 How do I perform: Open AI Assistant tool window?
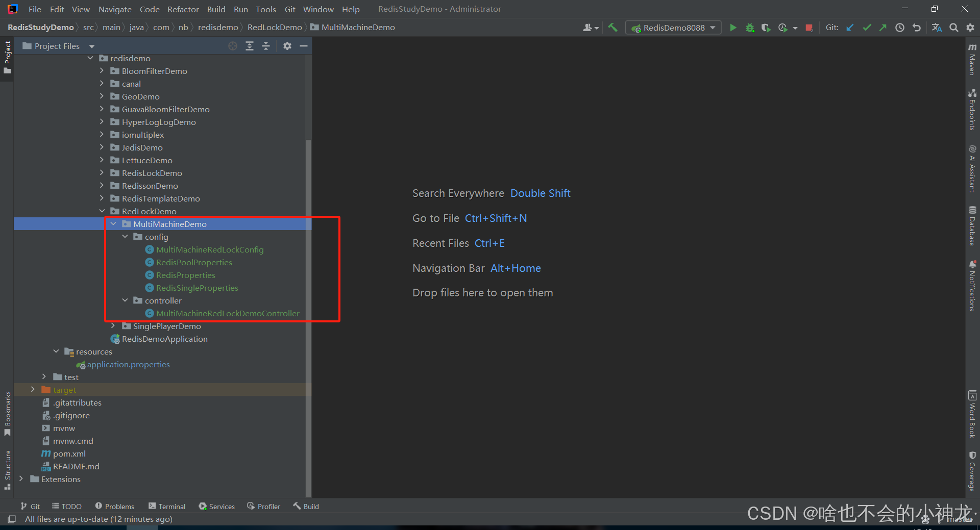pos(972,169)
